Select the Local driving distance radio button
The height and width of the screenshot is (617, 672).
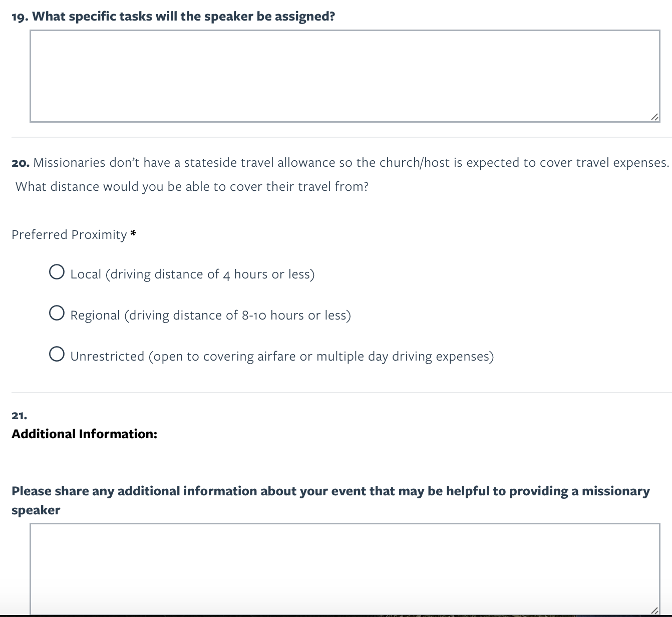click(x=57, y=272)
